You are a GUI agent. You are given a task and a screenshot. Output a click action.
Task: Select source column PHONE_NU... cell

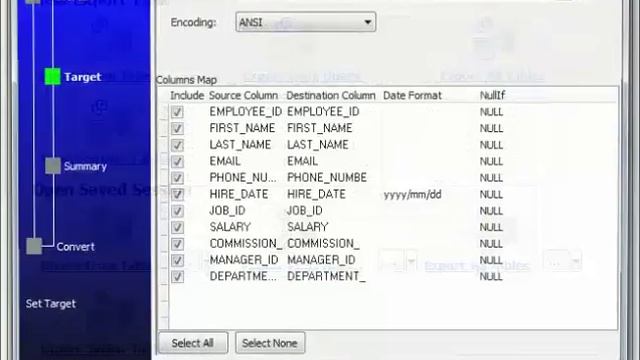(x=243, y=178)
